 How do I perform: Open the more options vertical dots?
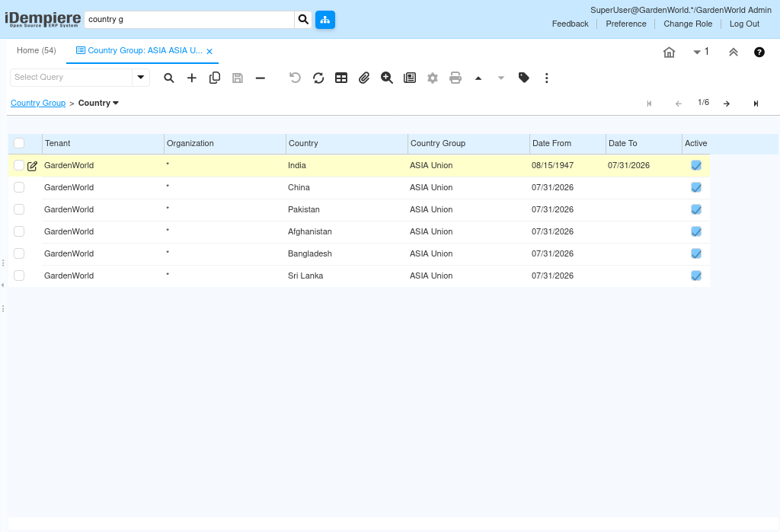[x=547, y=78]
